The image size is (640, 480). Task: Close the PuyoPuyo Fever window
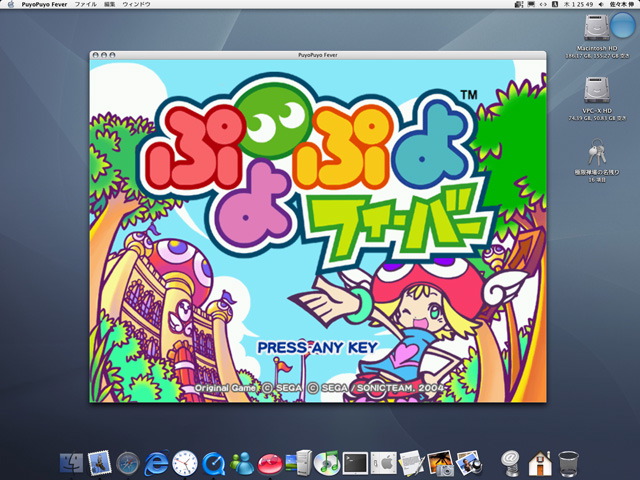click(96, 55)
